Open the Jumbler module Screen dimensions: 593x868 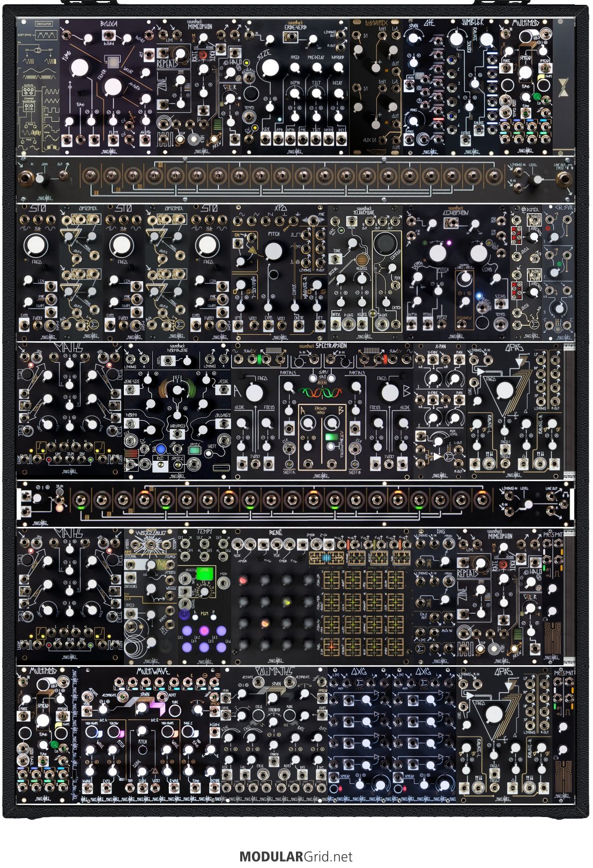pyautogui.click(x=472, y=87)
